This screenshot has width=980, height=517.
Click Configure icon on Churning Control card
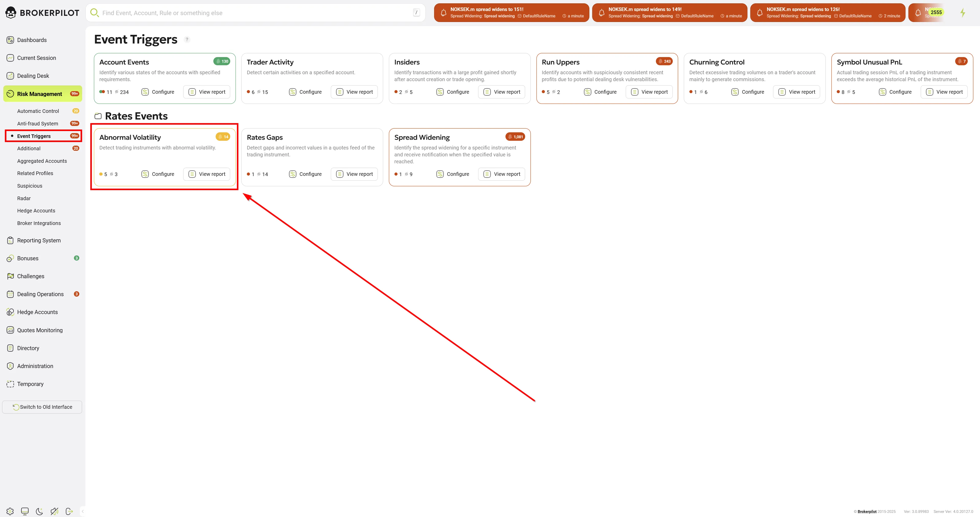[735, 92]
